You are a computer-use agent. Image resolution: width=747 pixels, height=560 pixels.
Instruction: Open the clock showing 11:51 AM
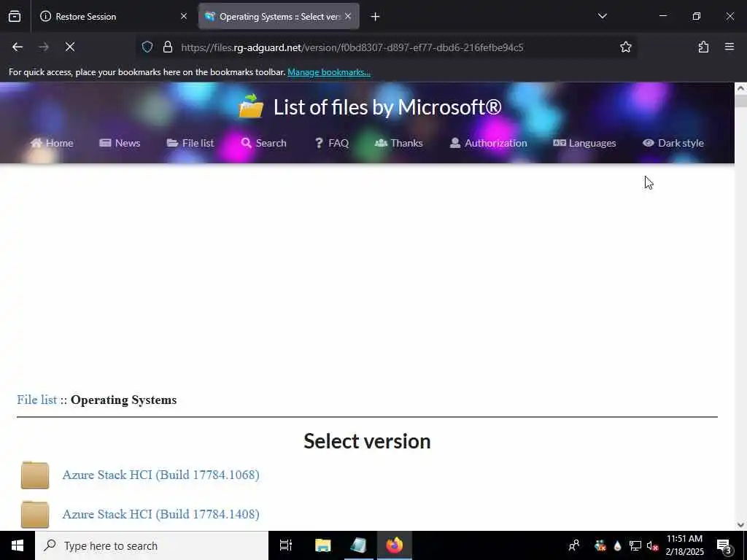[684, 545]
